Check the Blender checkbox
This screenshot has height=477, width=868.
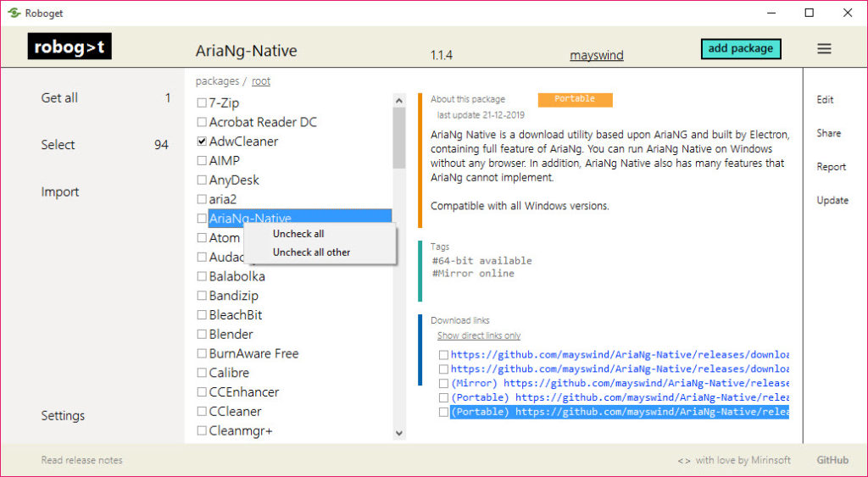(x=202, y=334)
